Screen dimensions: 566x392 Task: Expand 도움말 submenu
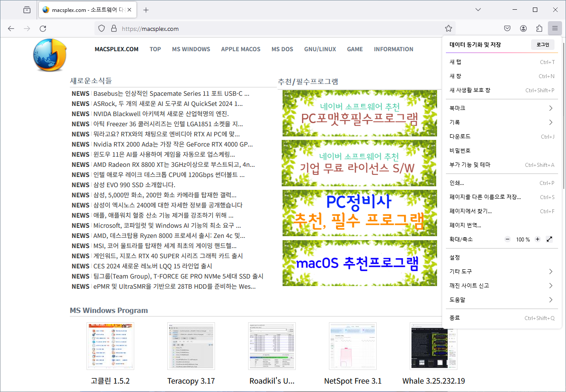tap(502, 300)
